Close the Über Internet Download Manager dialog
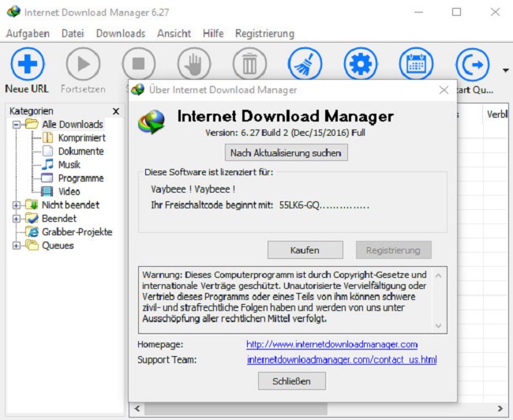 pos(444,90)
